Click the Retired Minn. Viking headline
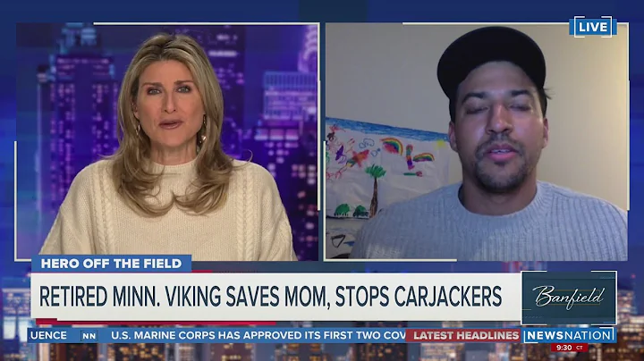The image size is (644, 361). coord(271,297)
